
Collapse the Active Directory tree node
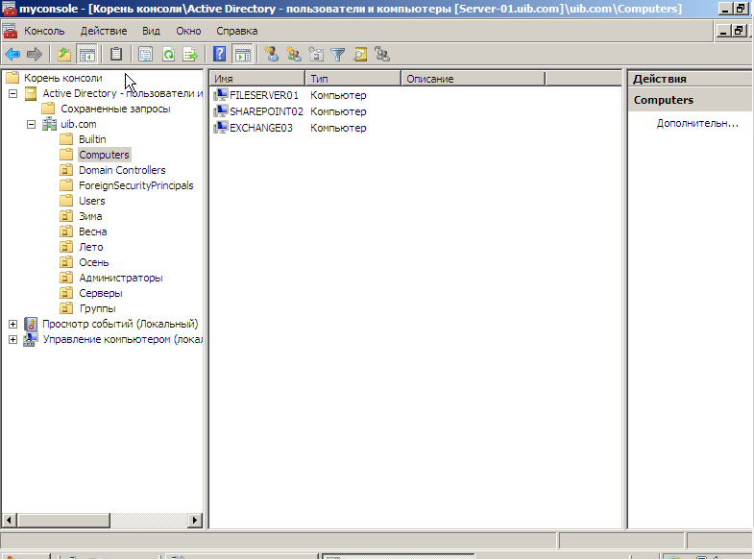point(13,93)
